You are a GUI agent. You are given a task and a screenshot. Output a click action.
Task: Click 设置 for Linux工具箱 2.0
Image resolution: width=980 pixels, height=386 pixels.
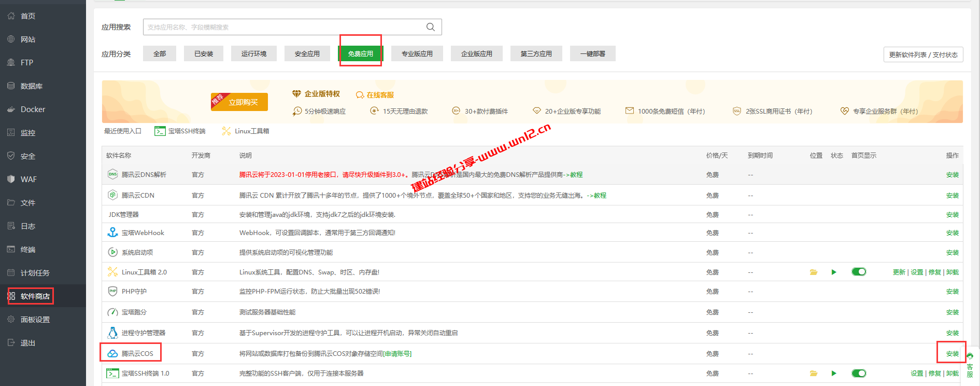[917, 272]
